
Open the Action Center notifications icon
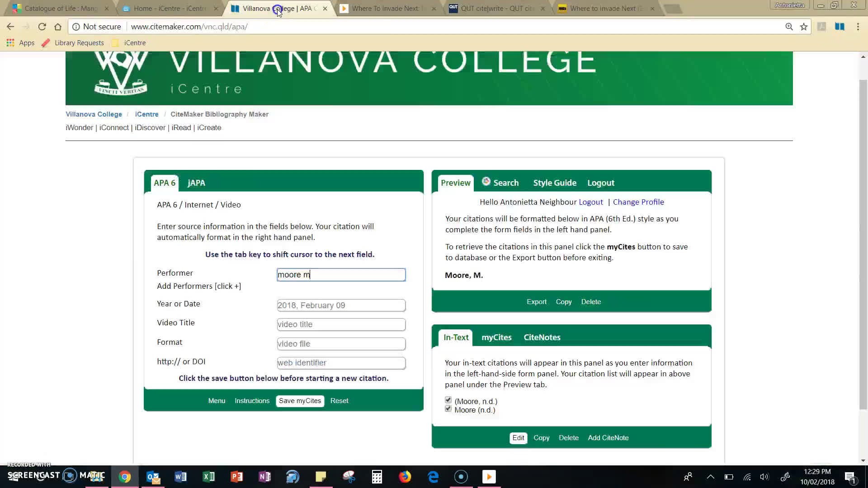point(850,477)
